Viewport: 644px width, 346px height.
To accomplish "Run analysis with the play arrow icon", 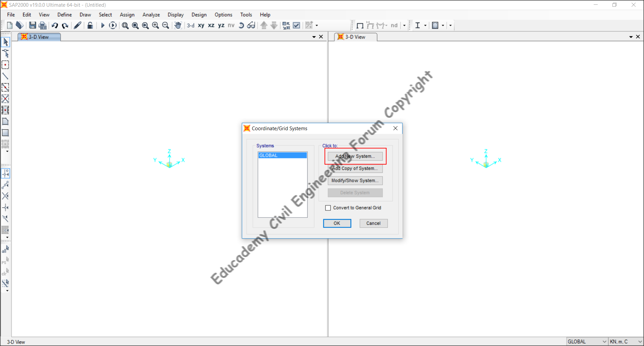I will click(103, 25).
